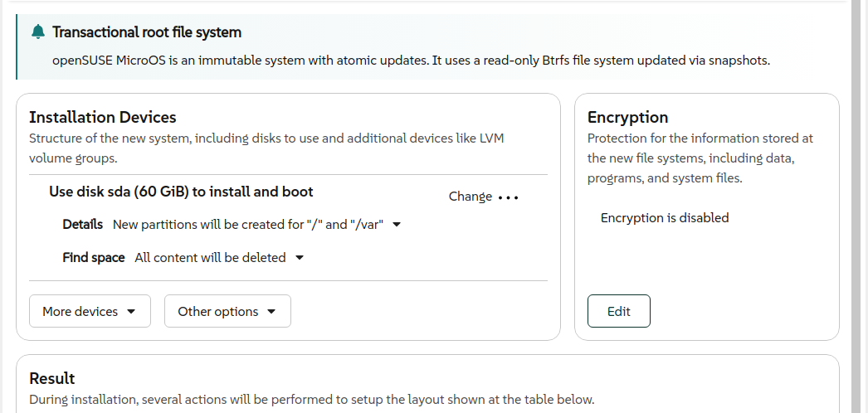Click the caret after "All content will be deleted"
Viewport: 868px width, 413px height.
(300, 258)
